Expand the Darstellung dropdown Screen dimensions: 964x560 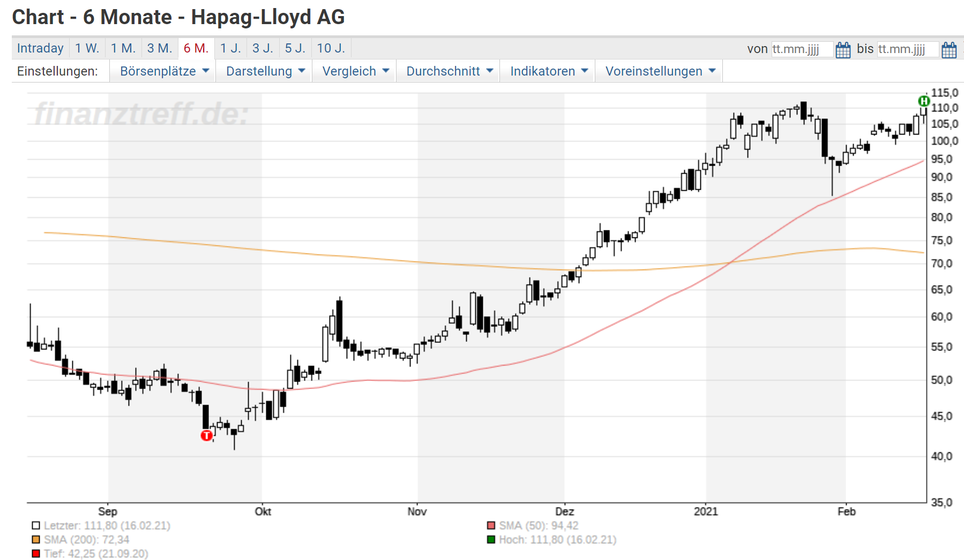click(265, 71)
